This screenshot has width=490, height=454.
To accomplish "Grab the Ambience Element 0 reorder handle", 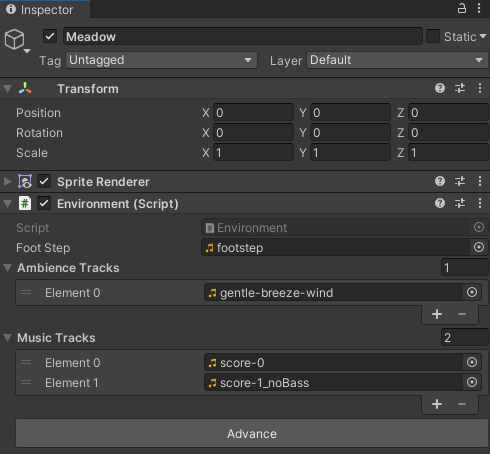I will coord(26,292).
